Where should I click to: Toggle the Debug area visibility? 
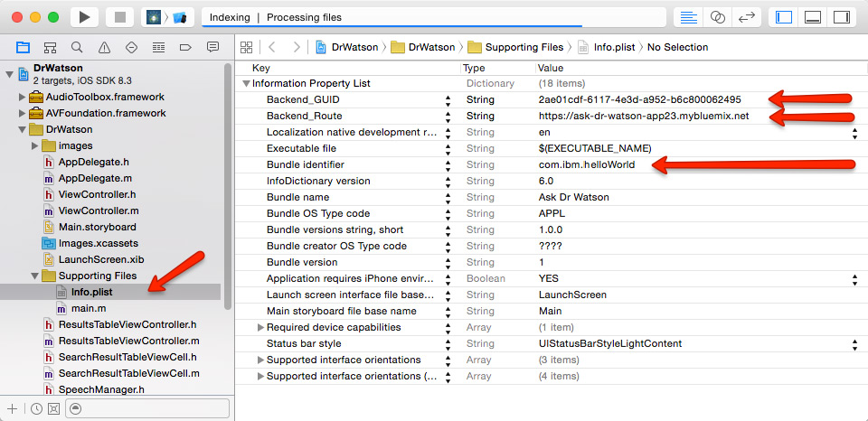812,17
